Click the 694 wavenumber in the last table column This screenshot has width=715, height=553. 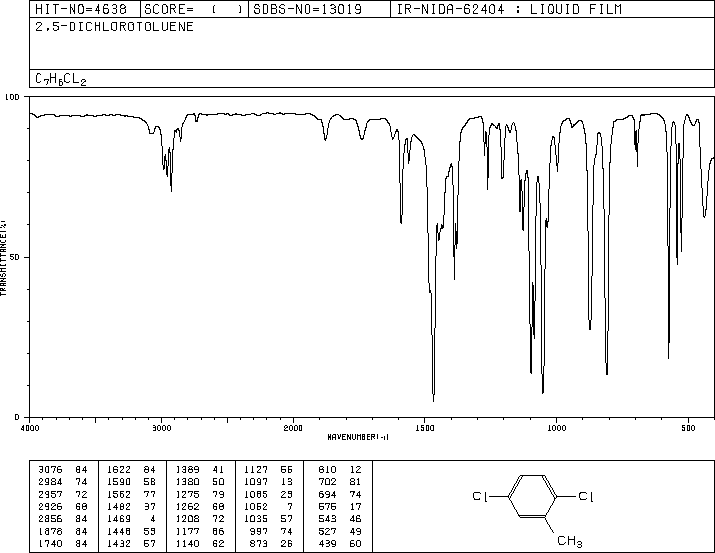click(x=327, y=494)
